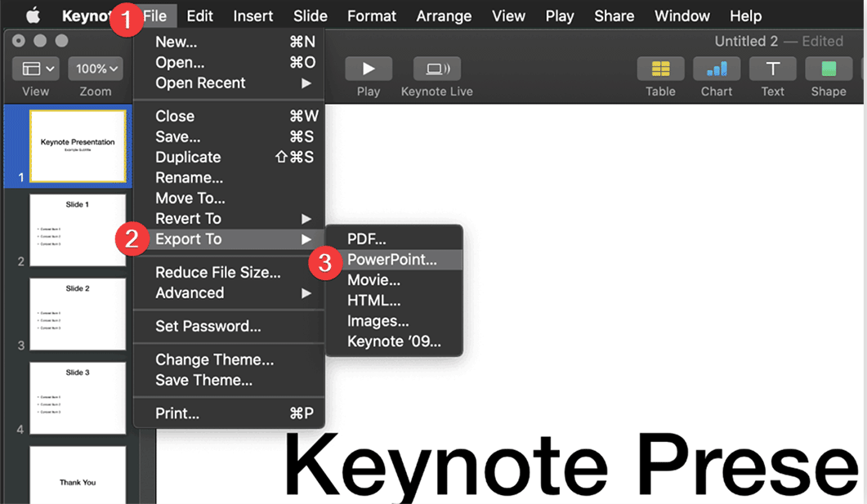Add a Chart with the toolbar icon

(716, 69)
